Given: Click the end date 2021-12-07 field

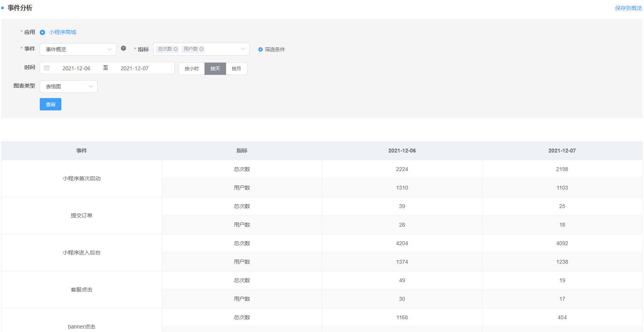Looking at the screenshot, I should (x=135, y=68).
